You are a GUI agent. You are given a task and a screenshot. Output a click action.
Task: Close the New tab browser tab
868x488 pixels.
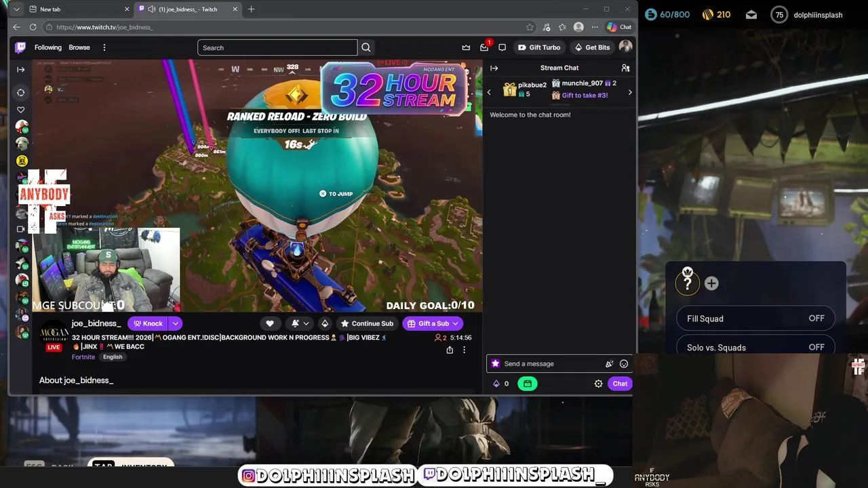[x=127, y=9]
